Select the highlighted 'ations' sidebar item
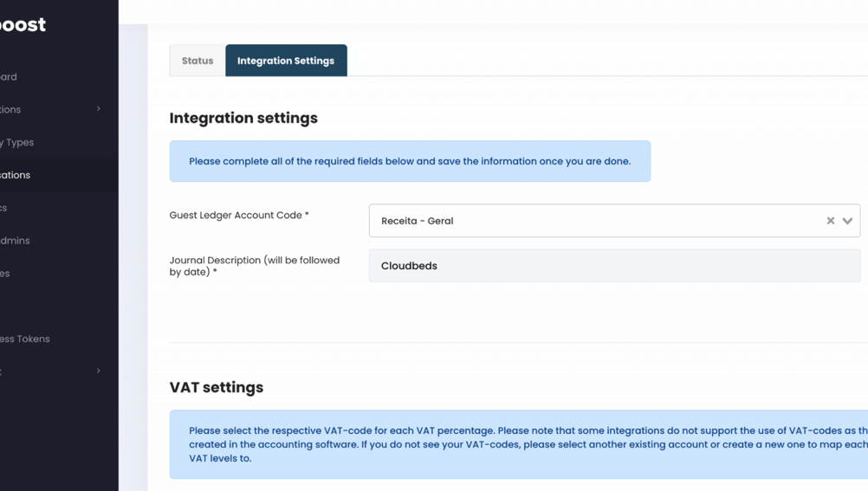 point(16,175)
